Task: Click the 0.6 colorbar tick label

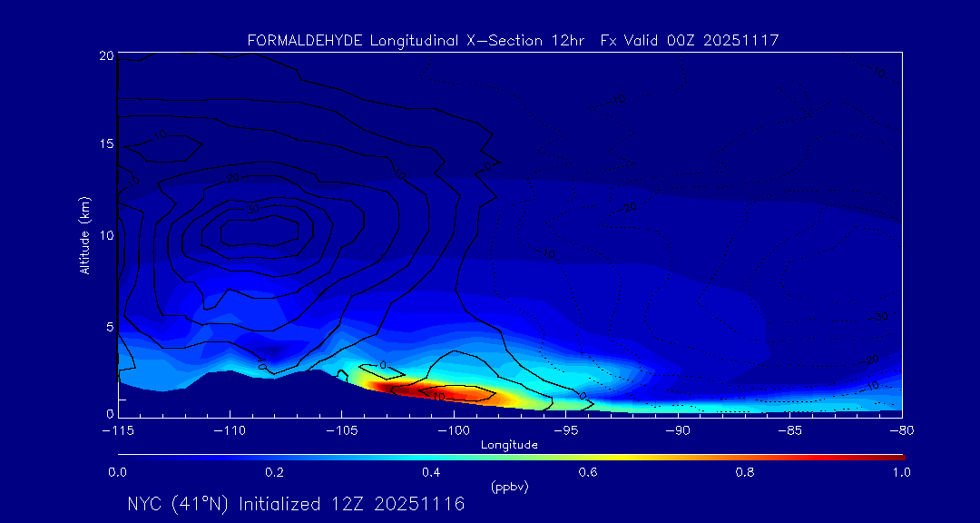Action: (588, 472)
